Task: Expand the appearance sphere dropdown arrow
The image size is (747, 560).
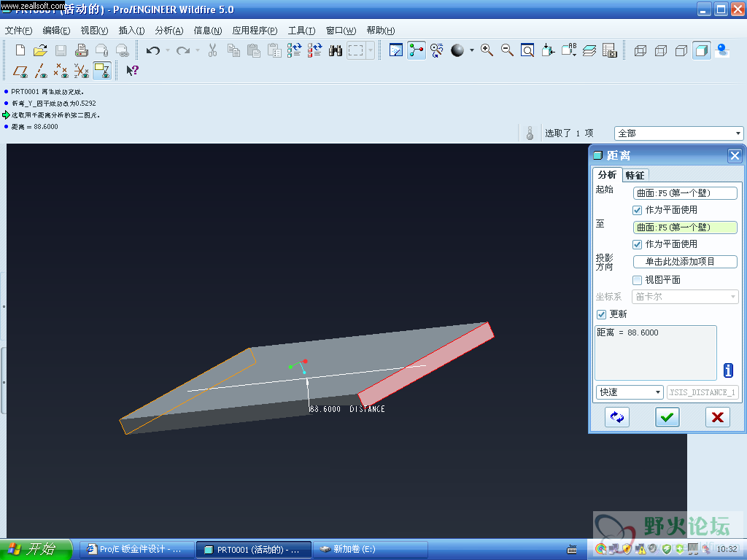Action: click(x=472, y=50)
